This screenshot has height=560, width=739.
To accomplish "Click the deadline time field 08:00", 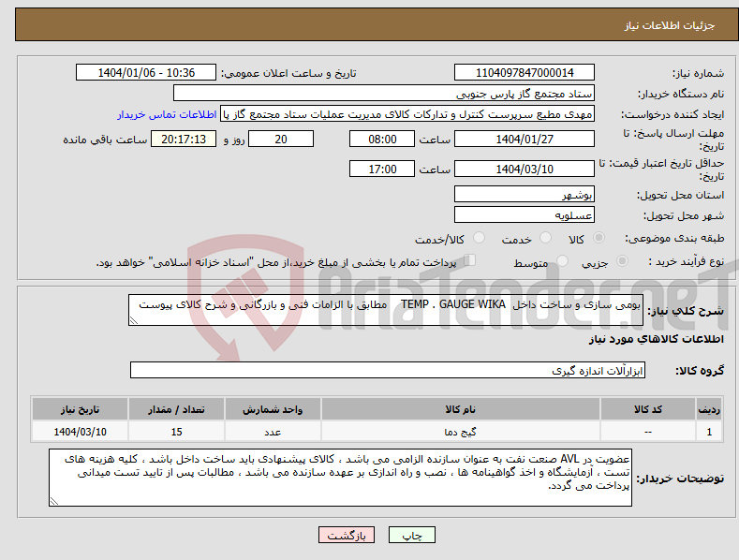I will (382, 139).
